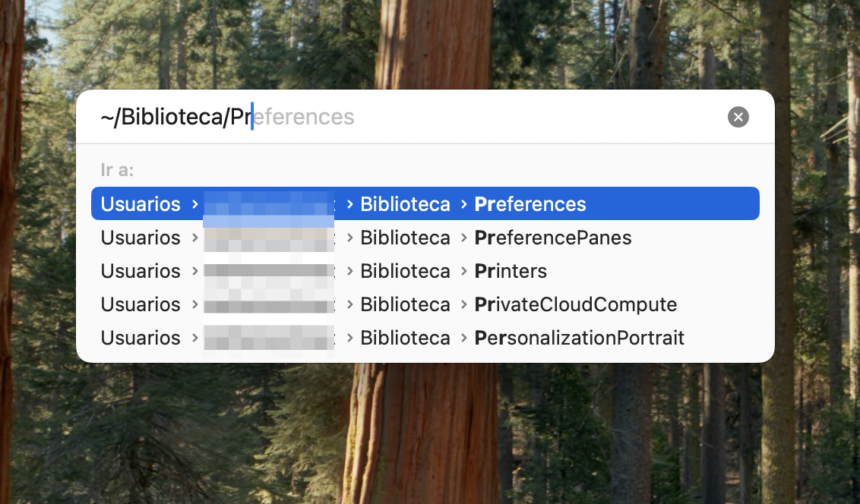
Task: Click the chevron after the blurred username in Printers row
Action: click(x=349, y=271)
